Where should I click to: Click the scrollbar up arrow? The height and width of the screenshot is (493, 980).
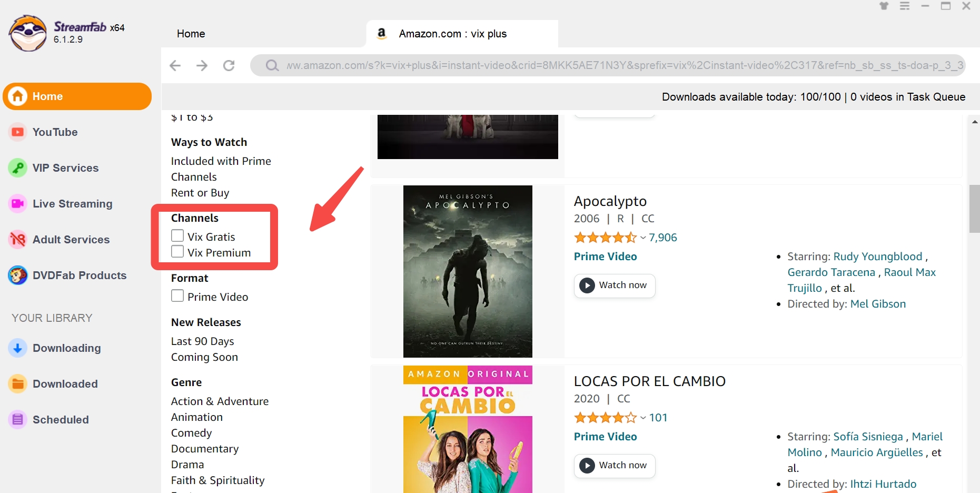click(974, 122)
